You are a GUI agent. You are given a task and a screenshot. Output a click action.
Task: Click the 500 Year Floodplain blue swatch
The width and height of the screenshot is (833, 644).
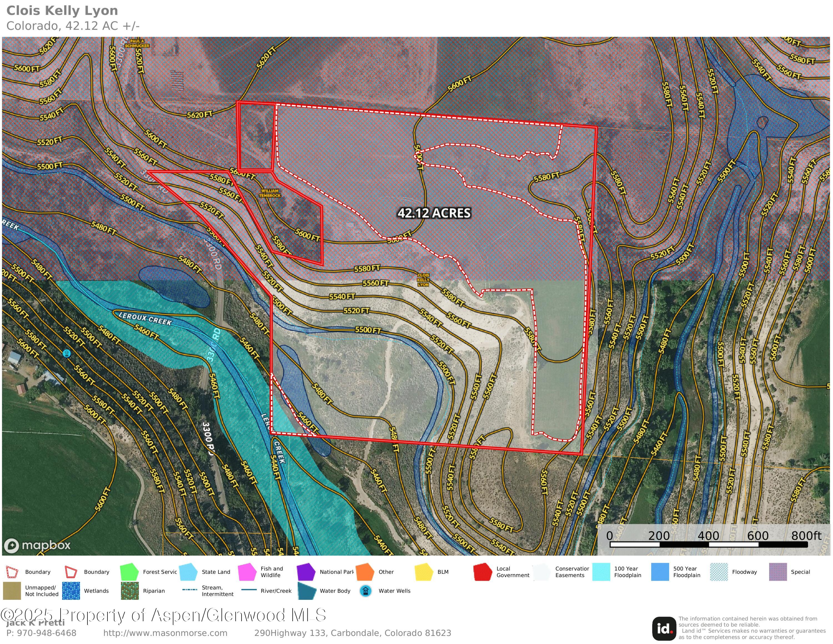660,572
